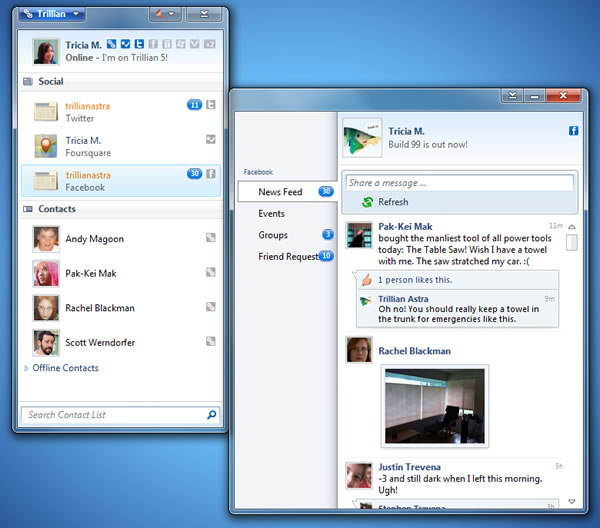Open the megaphone toolbar dropdown
Screen dimensions: 600x528
click(x=163, y=14)
